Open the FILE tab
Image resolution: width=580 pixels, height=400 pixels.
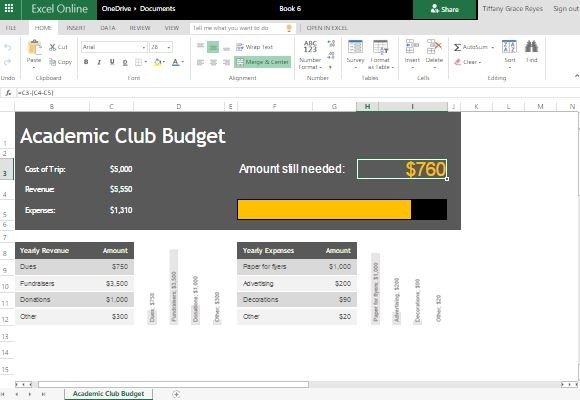[x=11, y=28]
